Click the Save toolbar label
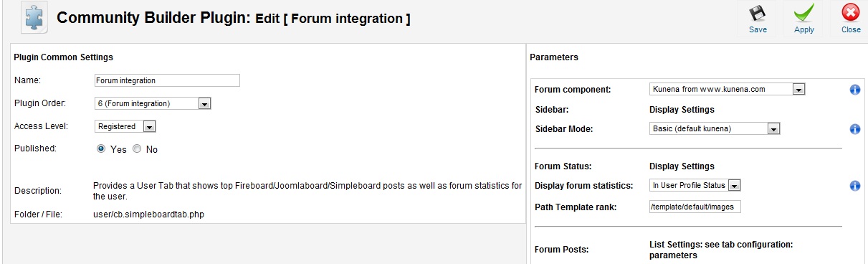868x264 pixels. tap(758, 30)
